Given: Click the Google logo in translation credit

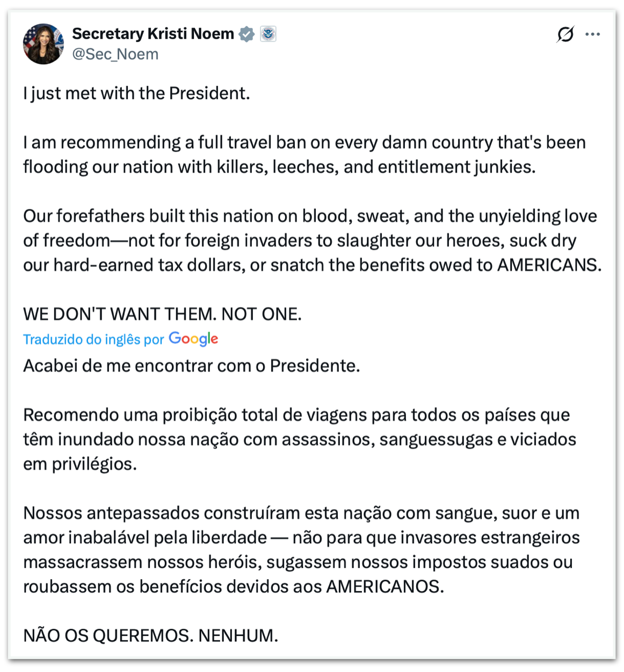Looking at the screenshot, I should [x=193, y=339].
